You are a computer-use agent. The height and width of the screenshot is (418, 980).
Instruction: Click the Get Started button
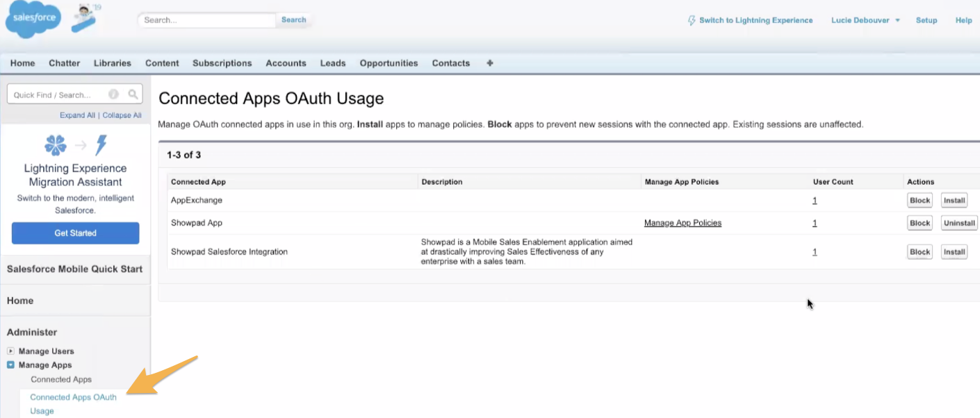pyautogui.click(x=76, y=233)
